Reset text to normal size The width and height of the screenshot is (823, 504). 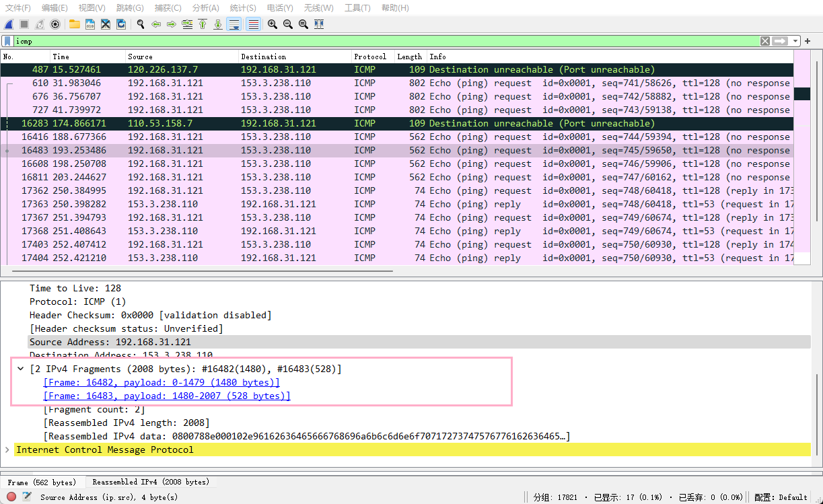pos(303,24)
